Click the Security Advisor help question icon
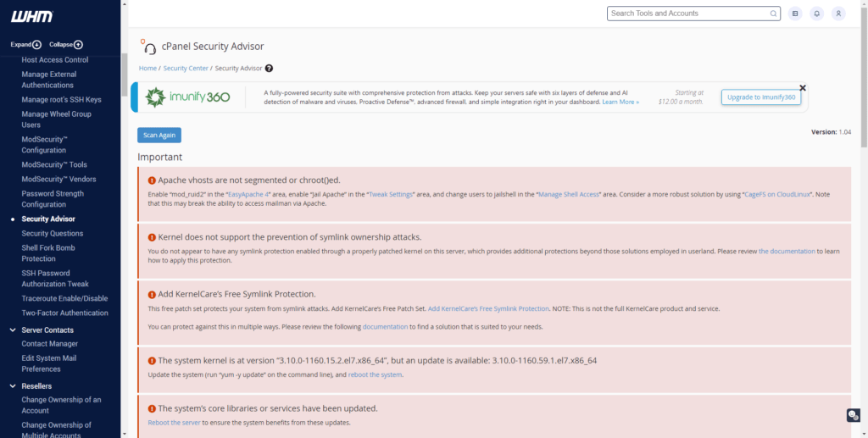This screenshot has height=438, width=868. coord(269,69)
